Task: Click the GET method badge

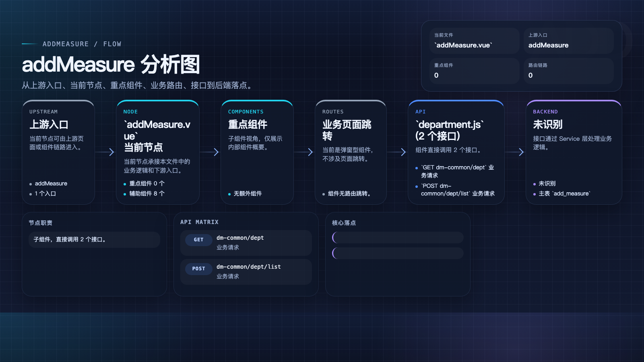Action: (x=199, y=240)
